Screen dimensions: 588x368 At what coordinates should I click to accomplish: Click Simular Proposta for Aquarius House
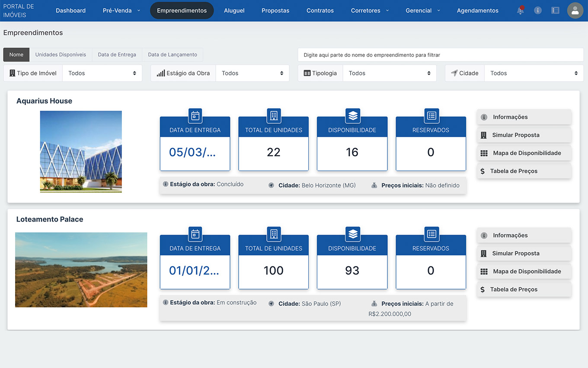tap(524, 135)
